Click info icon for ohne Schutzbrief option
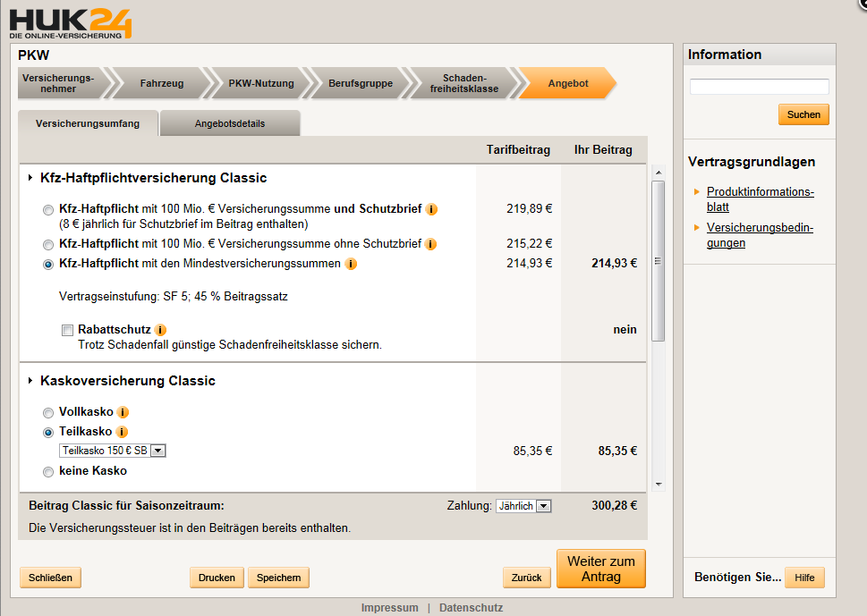The image size is (867, 616). click(x=430, y=244)
